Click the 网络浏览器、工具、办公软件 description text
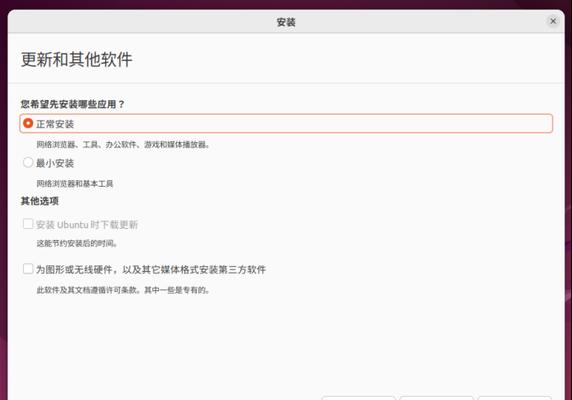This screenshot has width=572, height=400. pos(123,144)
